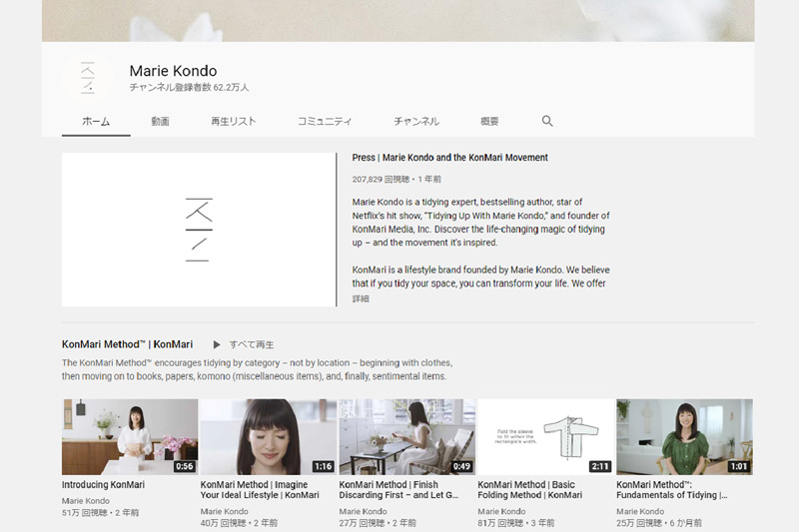Click the channel banner image

398,20
